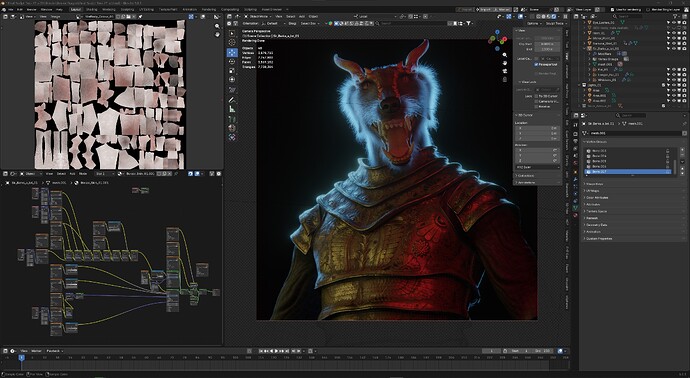
Task: Open the Object Mode dropdown
Action: coord(258,16)
